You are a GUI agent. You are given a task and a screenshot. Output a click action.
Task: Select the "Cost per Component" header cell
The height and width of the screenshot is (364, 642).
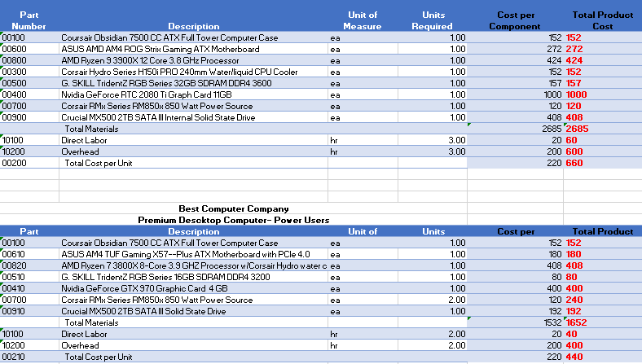(x=515, y=20)
